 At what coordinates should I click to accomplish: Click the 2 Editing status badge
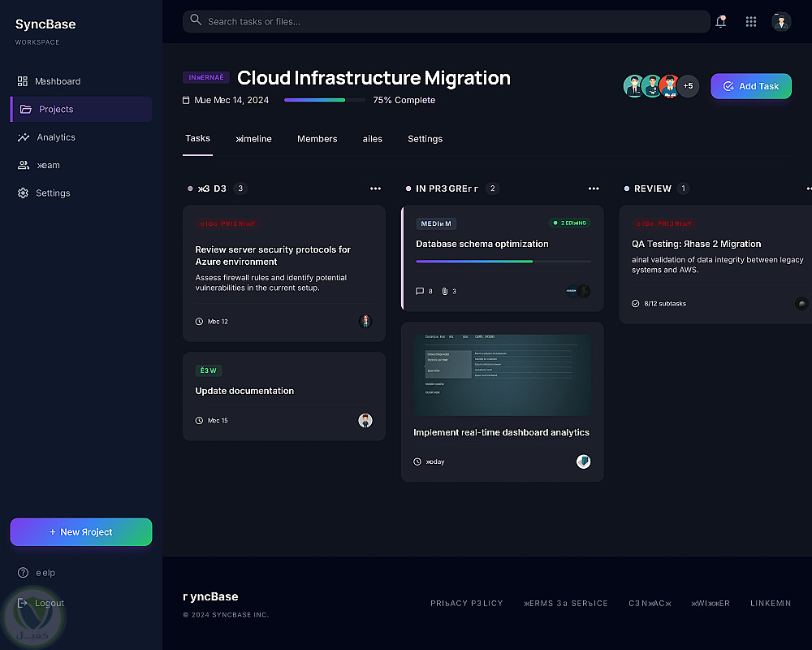[x=570, y=223]
